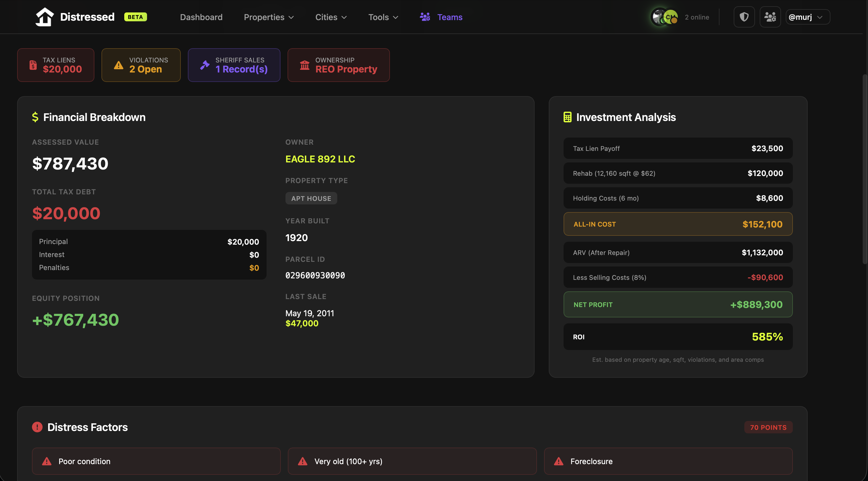This screenshot has height=481, width=868.
Task: Click the Distress Factors alert icon
Action: pyautogui.click(x=37, y=427)
